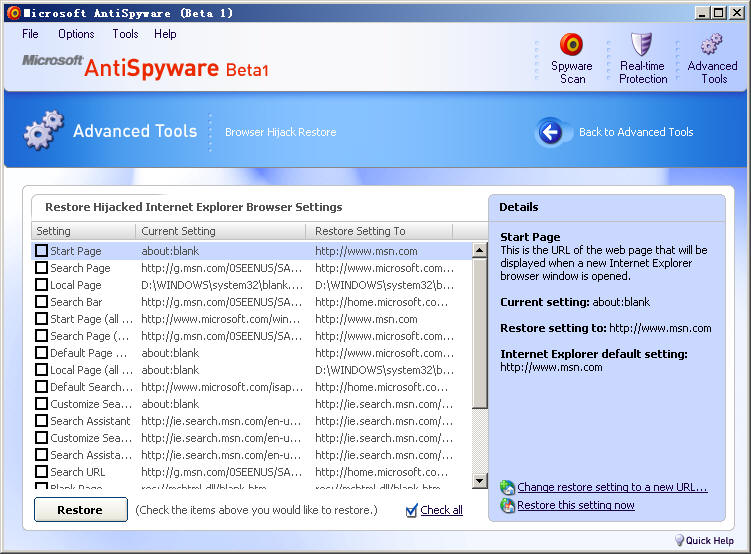Screen dimensions: 751x554
Task: Click Restore this setting now link
Action: [x=576, y=505]
